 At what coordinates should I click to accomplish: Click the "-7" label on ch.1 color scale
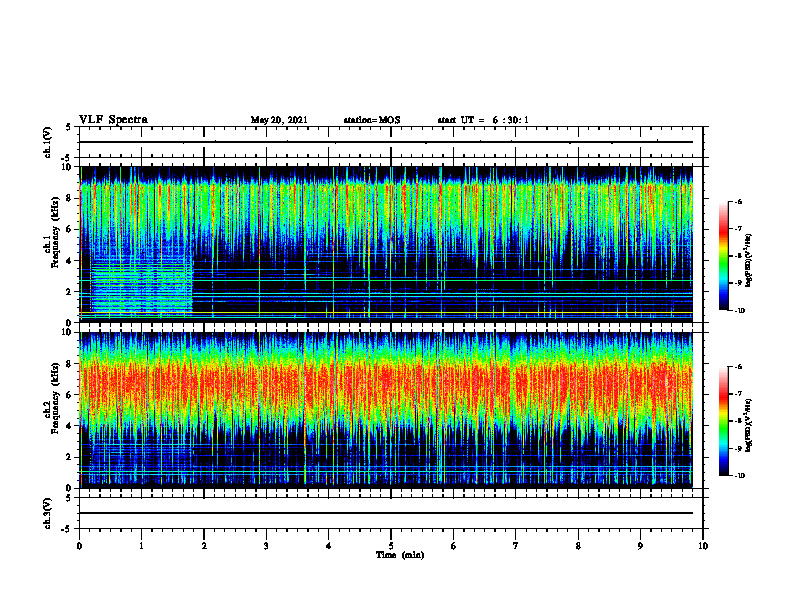[738, 228]
